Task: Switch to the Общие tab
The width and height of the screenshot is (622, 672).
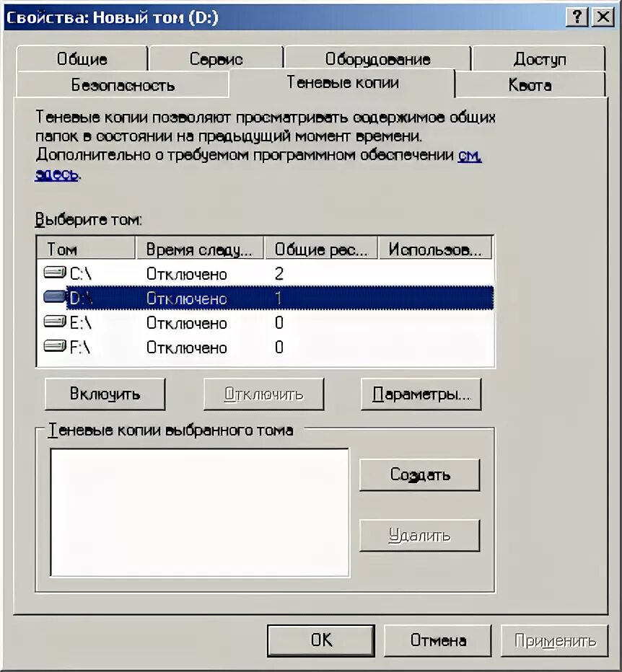Action: [82, 58]
